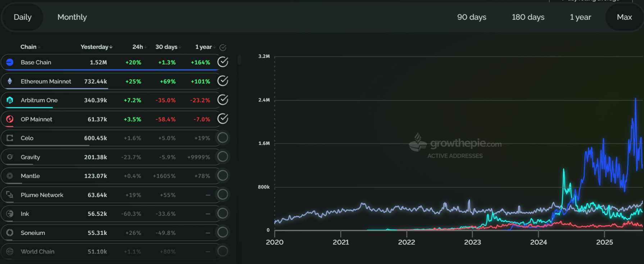
Task: Select the 90 days time range
Action: 471,17
